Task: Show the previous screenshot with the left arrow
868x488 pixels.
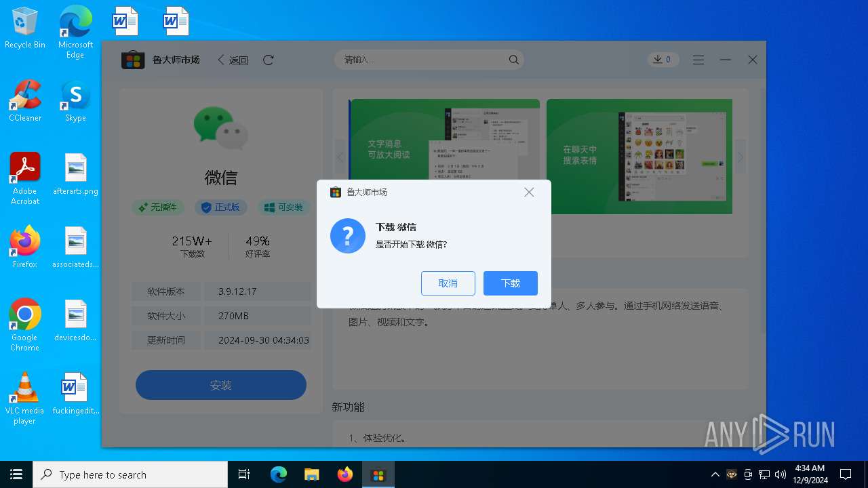Action: point(340,157)
